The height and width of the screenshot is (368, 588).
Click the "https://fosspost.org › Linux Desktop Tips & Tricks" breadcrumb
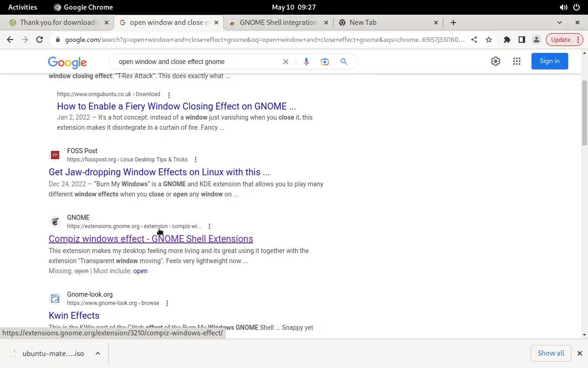127,160
